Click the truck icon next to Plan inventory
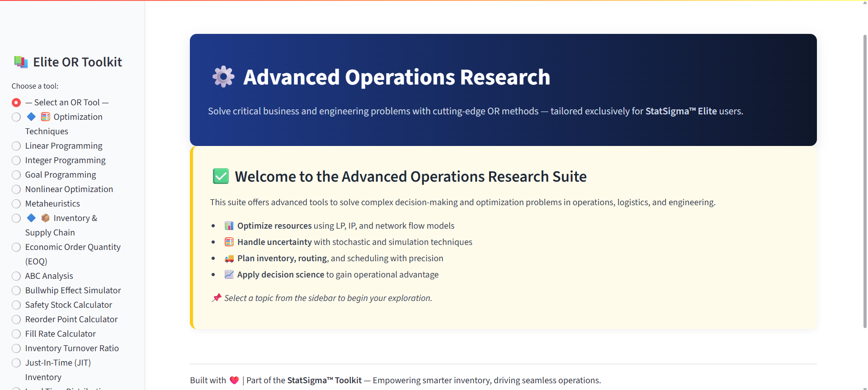This screenshot has width=868, height=390. pyautogui.click(x=229, y=258)
